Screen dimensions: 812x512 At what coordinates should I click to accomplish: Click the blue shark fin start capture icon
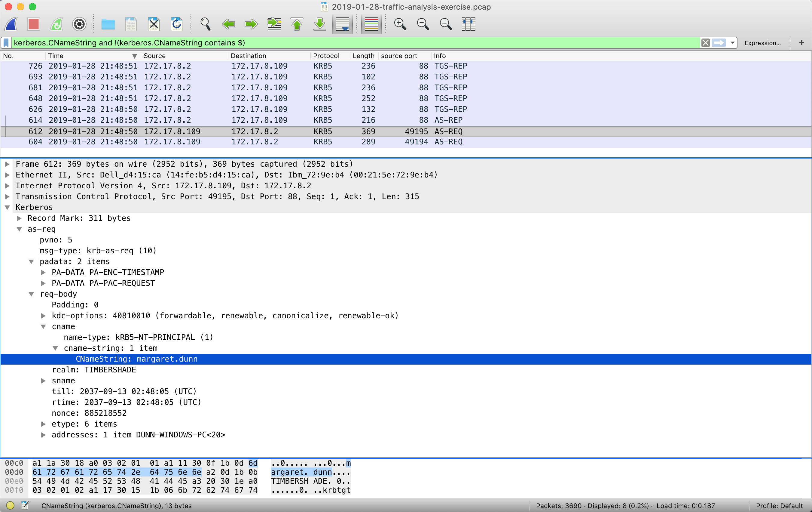coord(11,24)
